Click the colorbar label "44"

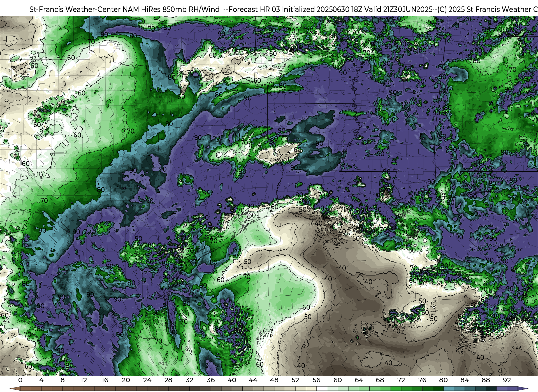(253, 380)
